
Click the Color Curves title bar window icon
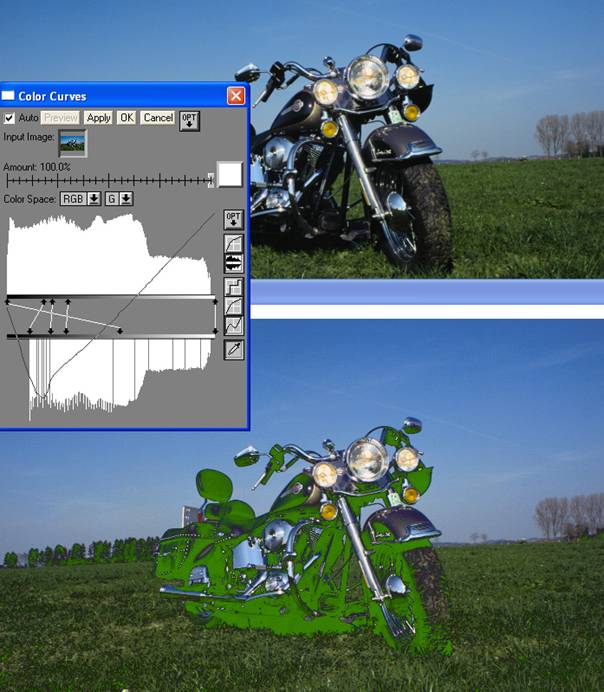pyautogui.click(x=8, y=96)
